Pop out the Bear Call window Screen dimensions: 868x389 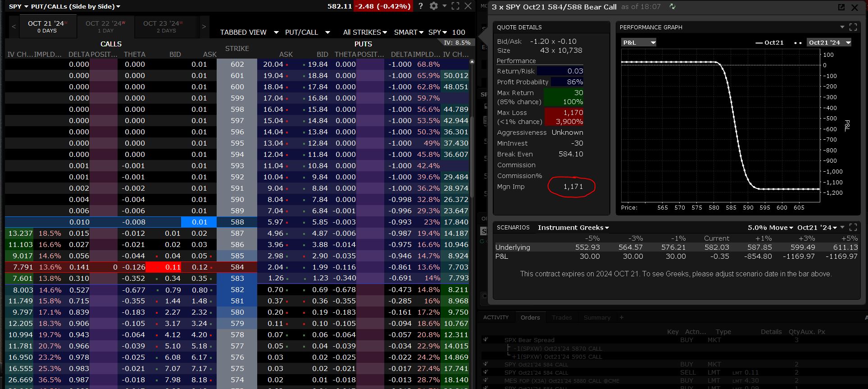click(x=841, y=7)
